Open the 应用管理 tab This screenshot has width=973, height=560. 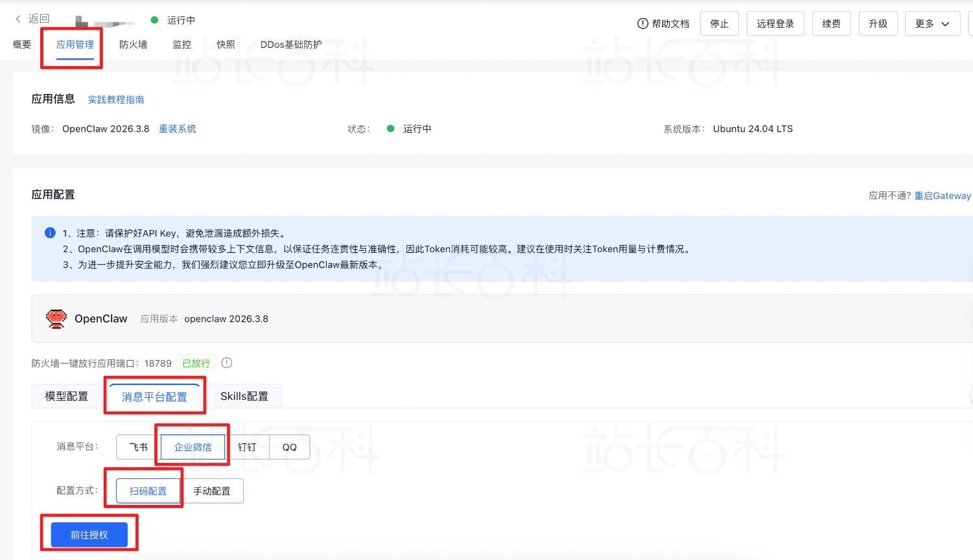[75, 44]
